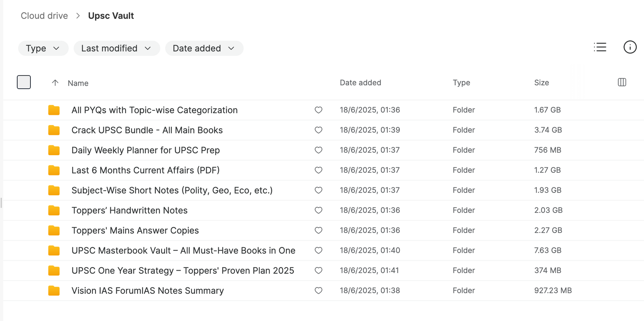Click the sort direction arrow beside Name
The image size is (644, 321).
tap(55, 83)
